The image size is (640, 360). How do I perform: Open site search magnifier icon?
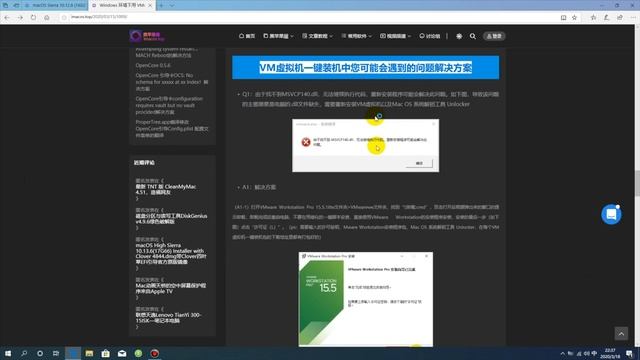pyautogui.click(x=473, y=36)
